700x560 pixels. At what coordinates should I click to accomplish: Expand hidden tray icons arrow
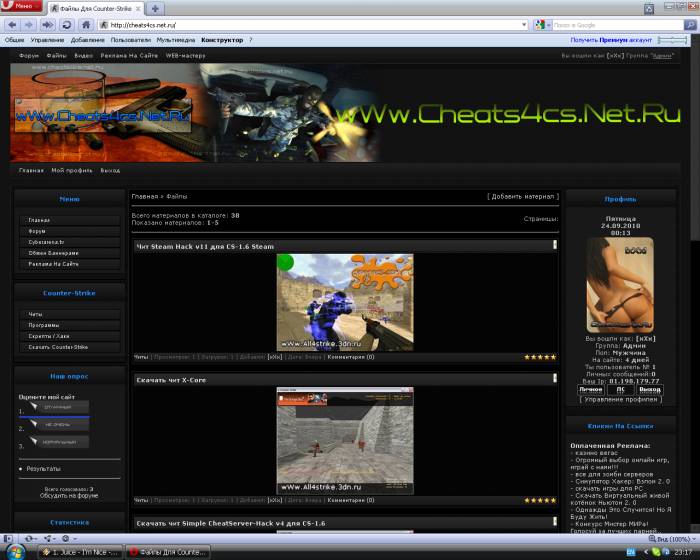point(646,552)
